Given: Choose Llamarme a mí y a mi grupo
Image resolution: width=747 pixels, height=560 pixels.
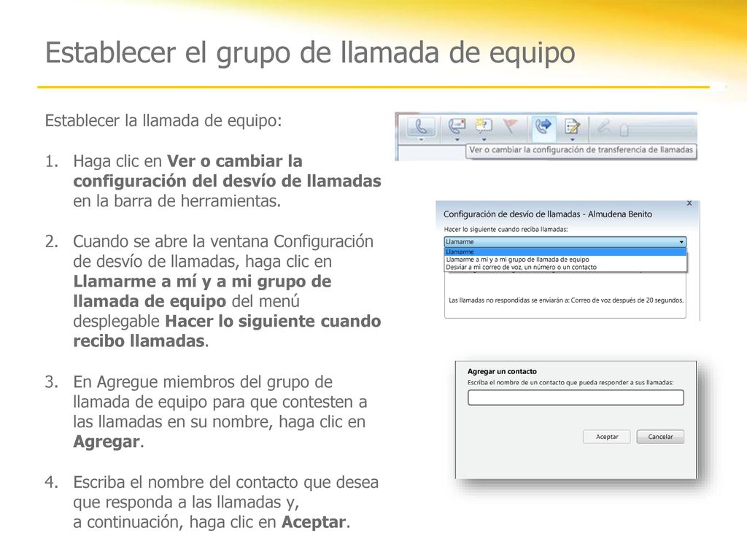Looking at the screenshot, I should click(x=565, y=260).
